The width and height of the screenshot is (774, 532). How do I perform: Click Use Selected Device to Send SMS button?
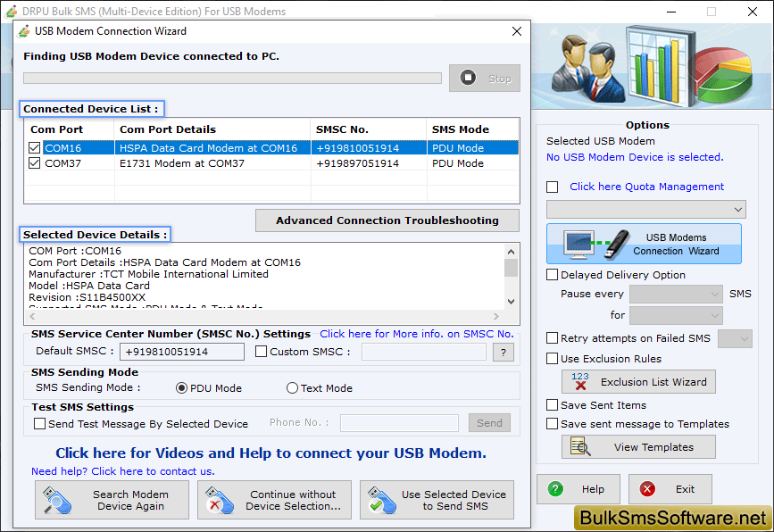click(x=437, y=500)
